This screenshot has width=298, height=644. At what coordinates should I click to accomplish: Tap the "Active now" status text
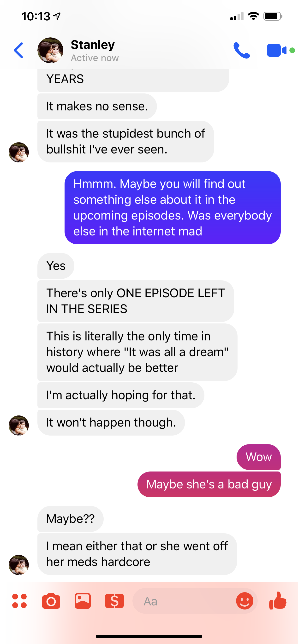click(x=95, y=58)
